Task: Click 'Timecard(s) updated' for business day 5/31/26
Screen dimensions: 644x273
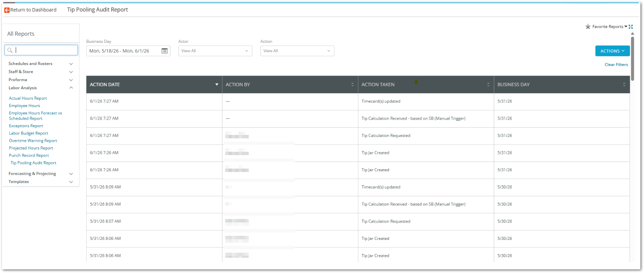Action: click(381, 101)
